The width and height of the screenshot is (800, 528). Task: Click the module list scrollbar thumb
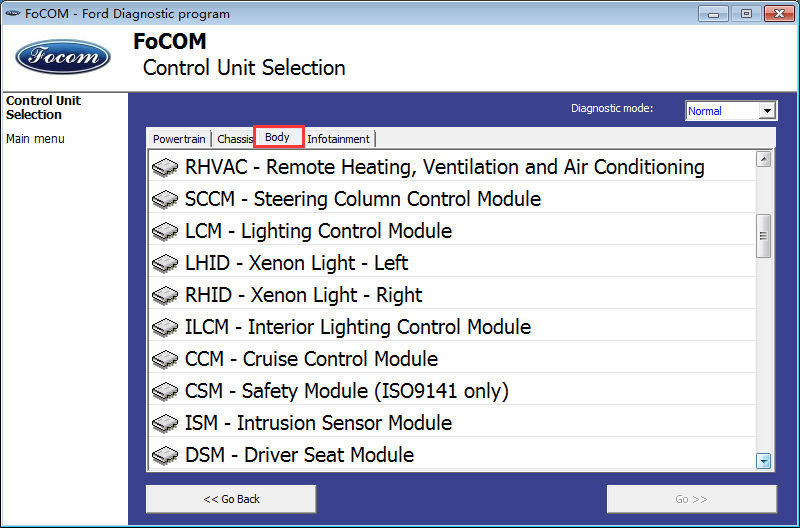(x=763, y=236)
